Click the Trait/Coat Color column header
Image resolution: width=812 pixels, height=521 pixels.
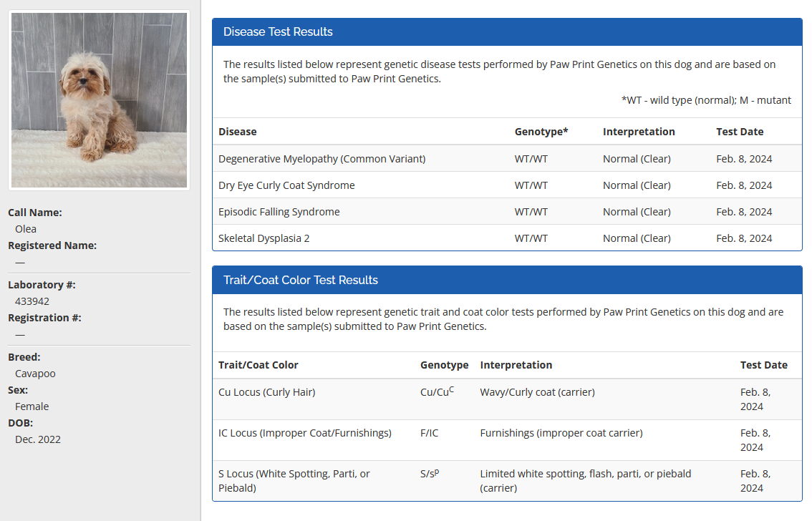(258, 365)
